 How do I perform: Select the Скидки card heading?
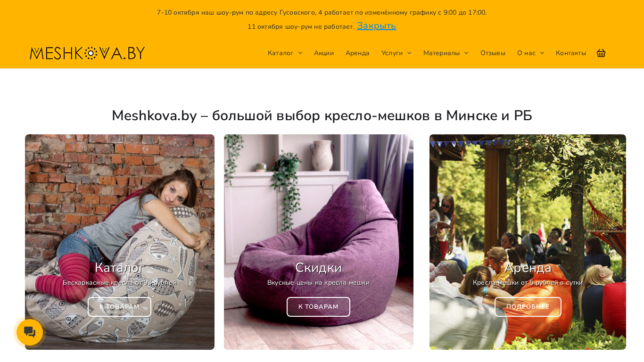point(318,267)
